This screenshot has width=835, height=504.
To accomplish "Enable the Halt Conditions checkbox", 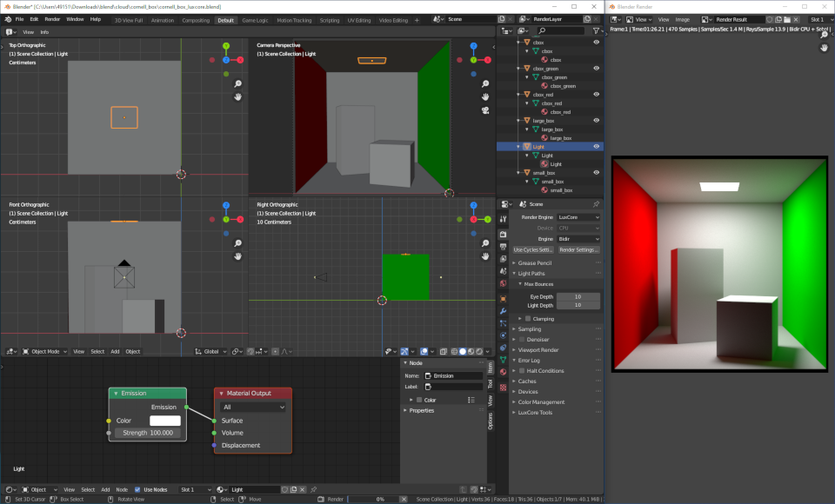I will tap(522, 371).
